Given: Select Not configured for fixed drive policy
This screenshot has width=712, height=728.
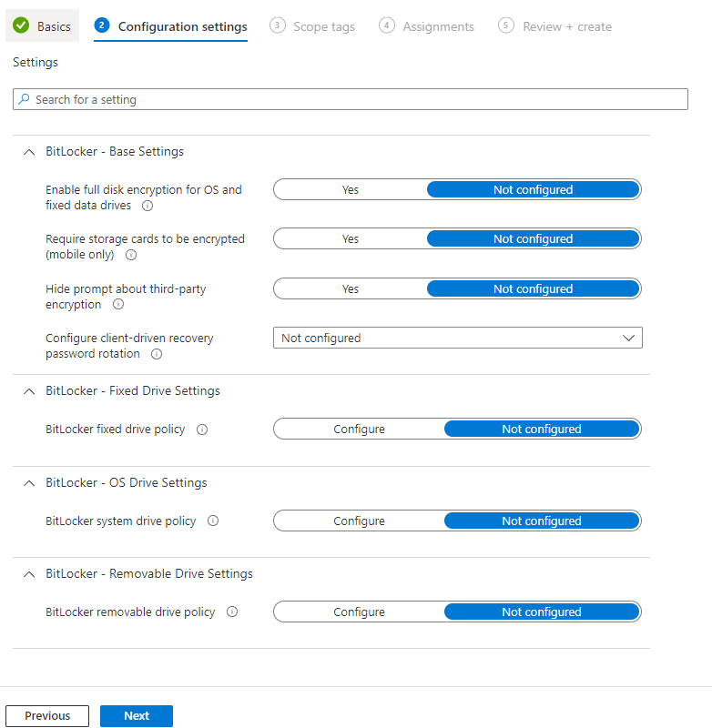Looking at the screenshot, I should click(x=542, y=429).
